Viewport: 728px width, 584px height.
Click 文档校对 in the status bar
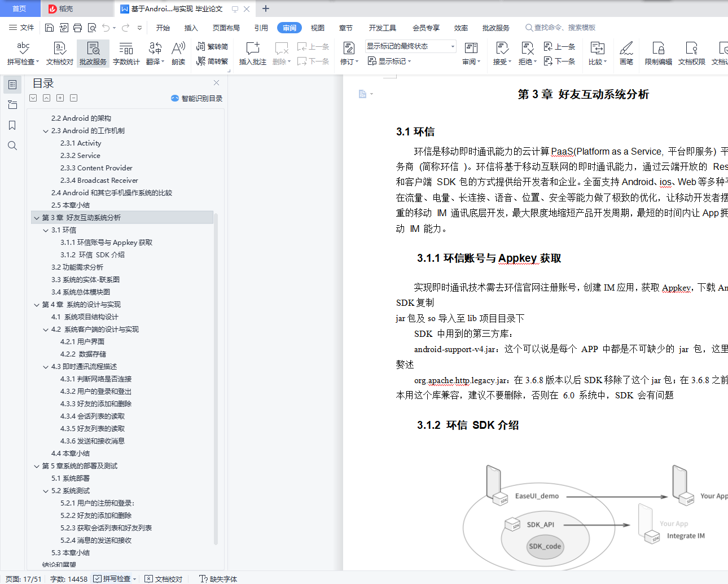click(164, 579)
